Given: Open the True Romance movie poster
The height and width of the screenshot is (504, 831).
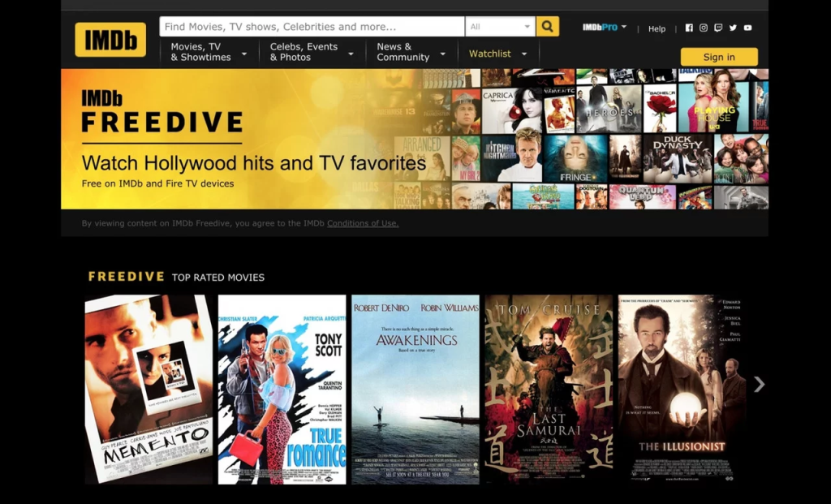Looking at the screenshot, I should click(x=282, y=389).
